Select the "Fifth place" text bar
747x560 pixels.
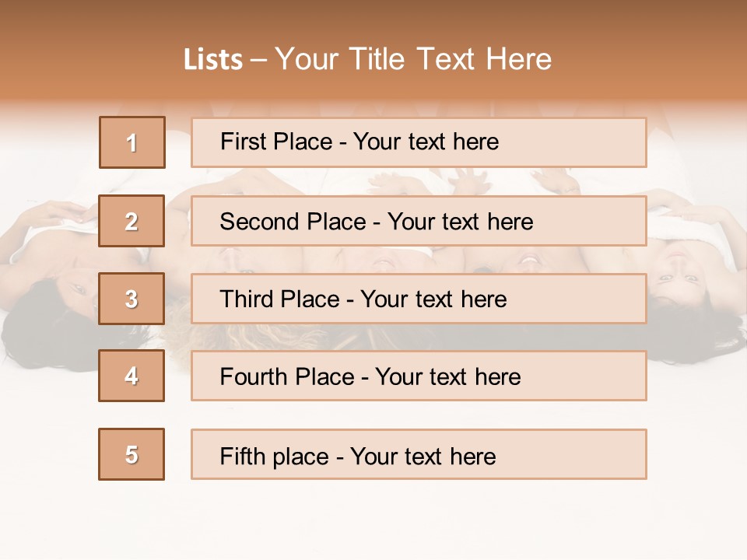point(419,455)
